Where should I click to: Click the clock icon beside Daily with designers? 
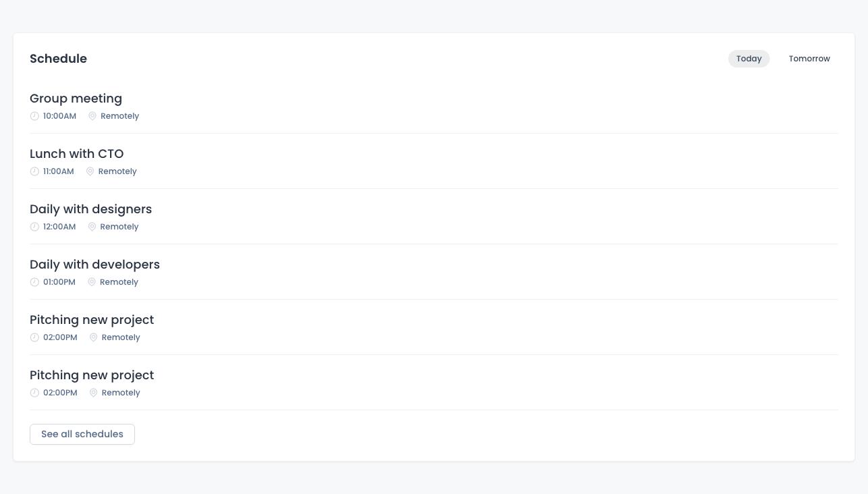[x=34, y=226]
